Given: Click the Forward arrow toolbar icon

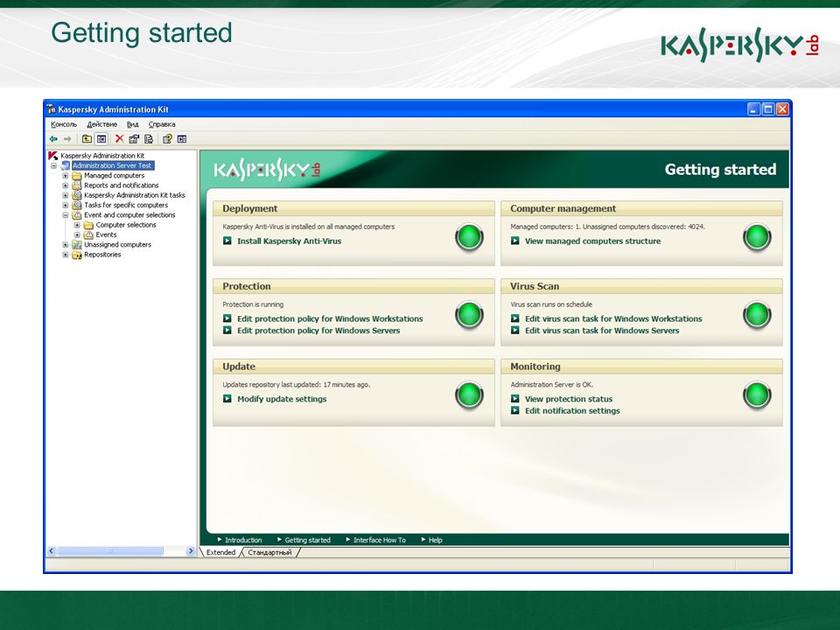Looking at the screenshot, I should [67, 139].
